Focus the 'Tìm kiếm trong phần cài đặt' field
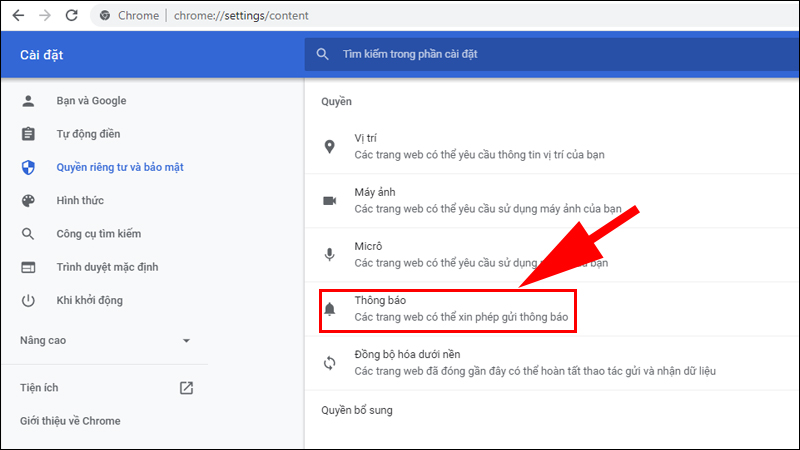The image size is (800, 450). (x=552, y=54)
